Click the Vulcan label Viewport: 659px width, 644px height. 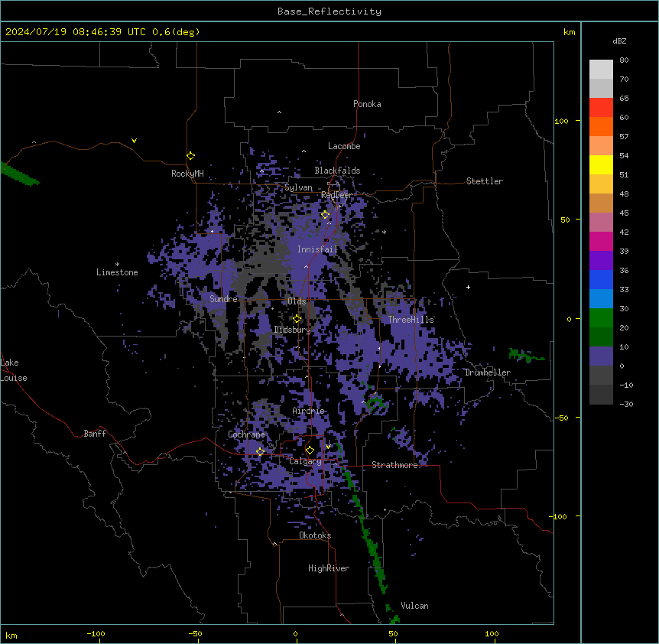(415, 606)
